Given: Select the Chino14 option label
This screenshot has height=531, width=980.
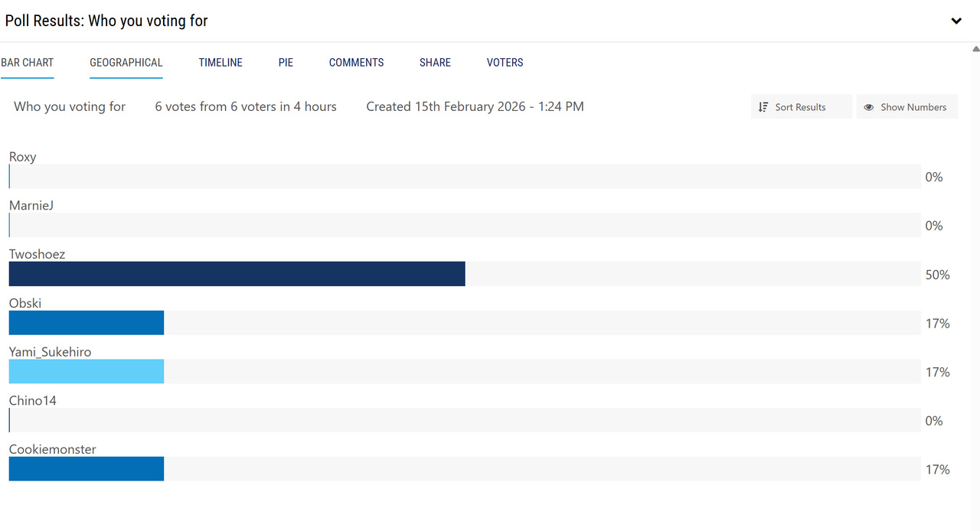Looking at the screenshot, I should (x=33, y=400).
